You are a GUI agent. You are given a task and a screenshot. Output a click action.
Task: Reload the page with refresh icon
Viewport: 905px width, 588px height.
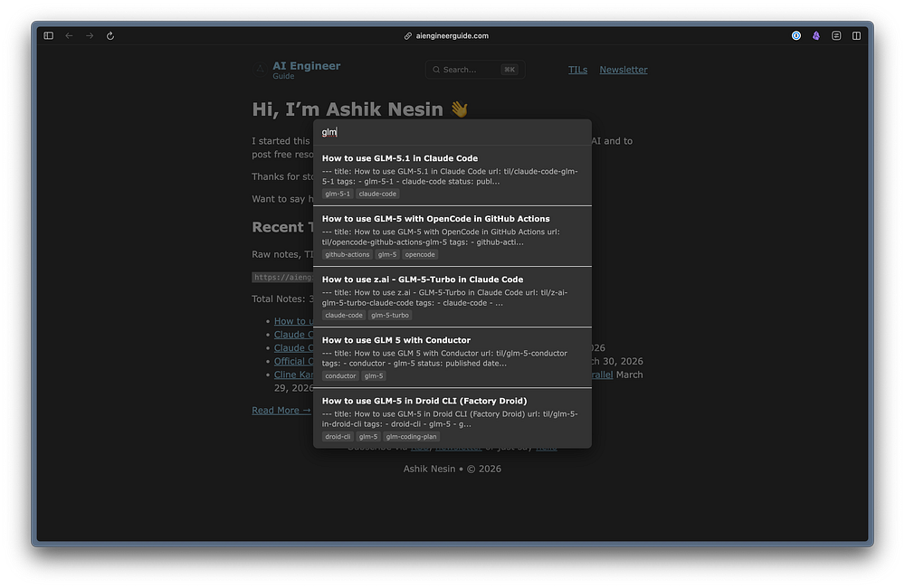(x=110, y=36)
